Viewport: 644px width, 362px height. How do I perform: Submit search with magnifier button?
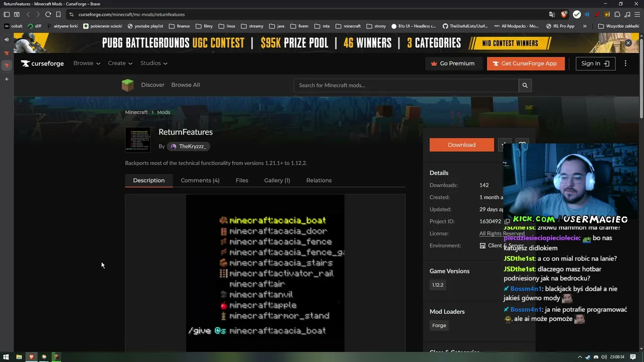point(525,85)
